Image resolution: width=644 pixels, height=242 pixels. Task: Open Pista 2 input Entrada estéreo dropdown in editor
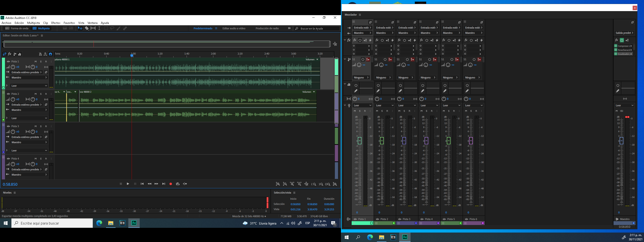point(27,105)
